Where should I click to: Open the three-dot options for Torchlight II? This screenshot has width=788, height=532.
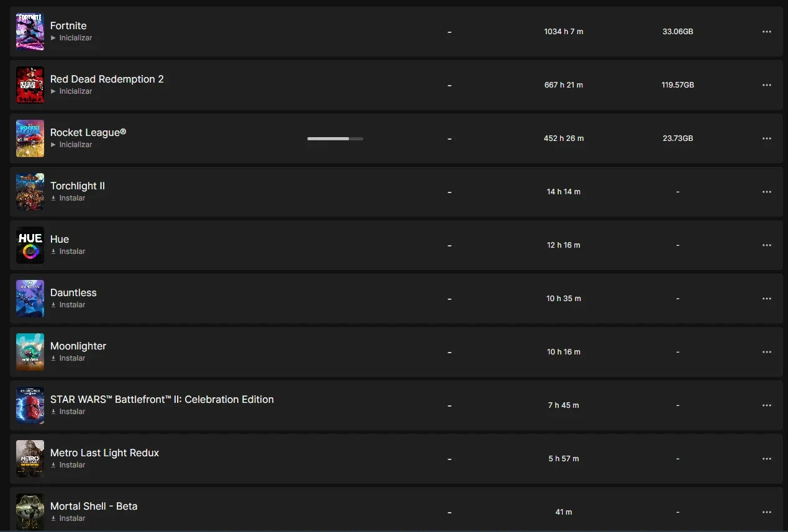pos(766,192)
